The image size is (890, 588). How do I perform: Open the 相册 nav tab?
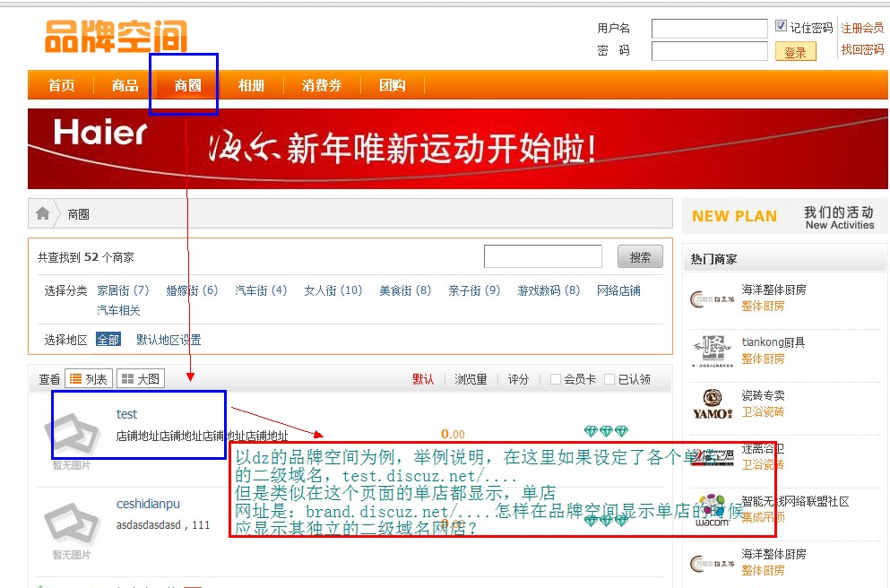tap(252, 86)
